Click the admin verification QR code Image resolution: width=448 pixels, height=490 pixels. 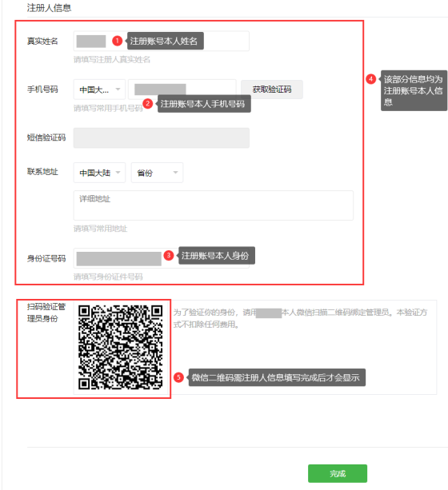(x=120, y=347)
